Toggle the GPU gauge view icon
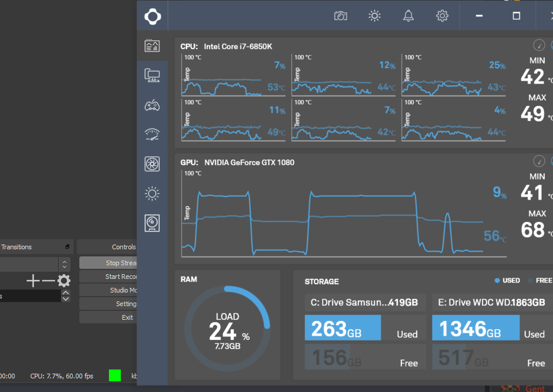This screenshot has width=553, height=392. click(x=539, y=161)
